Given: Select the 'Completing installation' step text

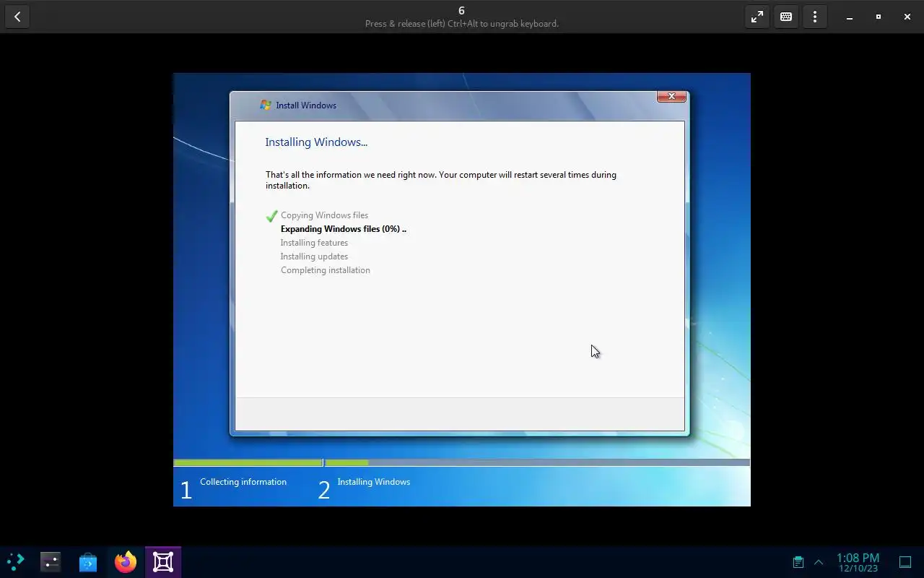Looking at the screenshot, I should tap(326, 270).
